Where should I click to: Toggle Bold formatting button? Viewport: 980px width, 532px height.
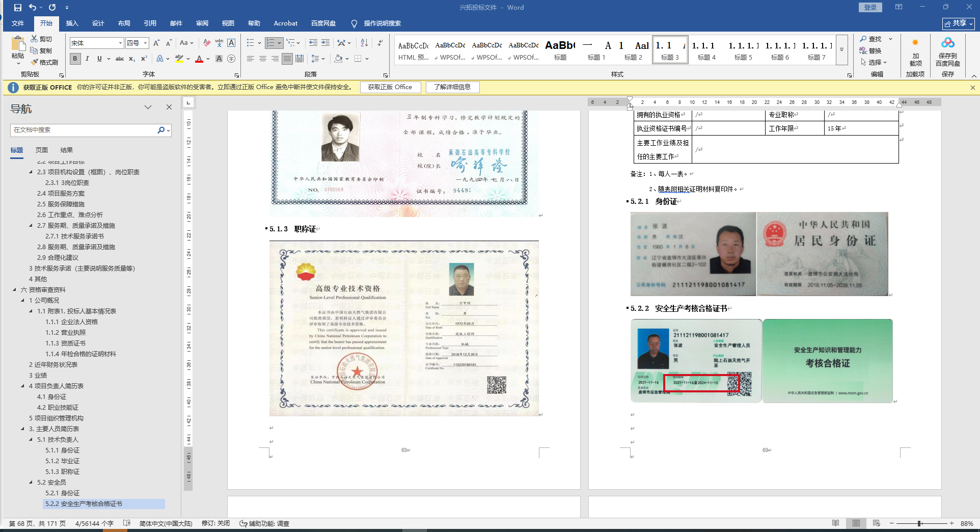pos(75,59)
